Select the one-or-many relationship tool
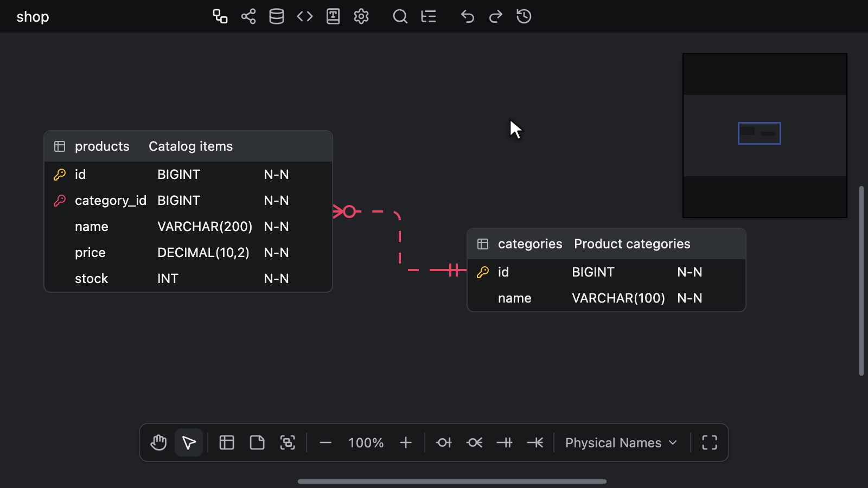 pyautogui.click(x=535, y=442)
